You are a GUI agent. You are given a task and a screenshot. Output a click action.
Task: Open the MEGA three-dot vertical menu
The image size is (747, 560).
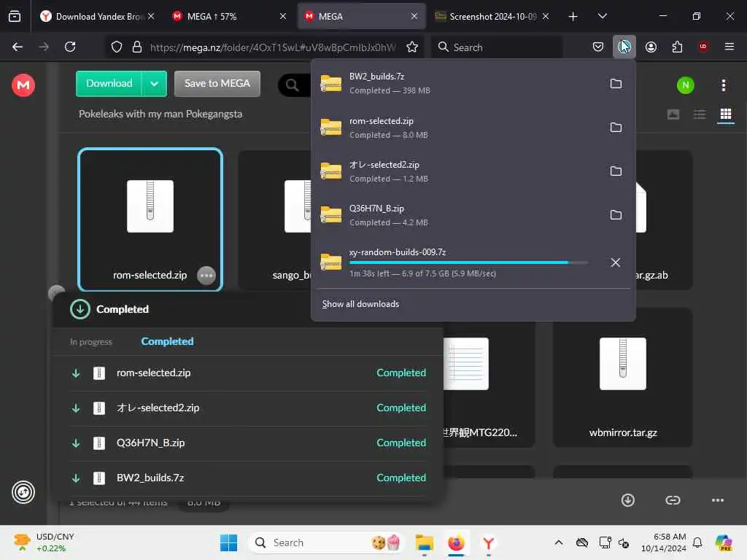pyautogui.click(x=723, y=85)
